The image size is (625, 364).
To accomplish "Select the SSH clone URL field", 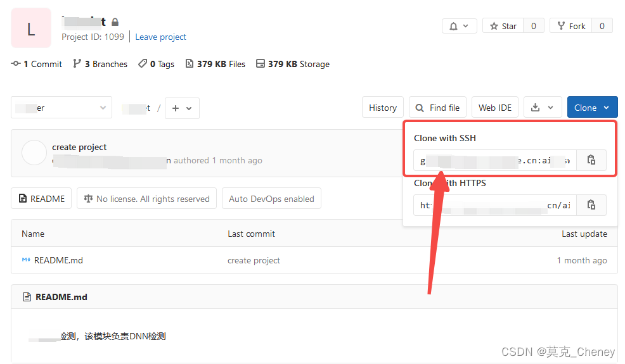I will click(495, 160).
